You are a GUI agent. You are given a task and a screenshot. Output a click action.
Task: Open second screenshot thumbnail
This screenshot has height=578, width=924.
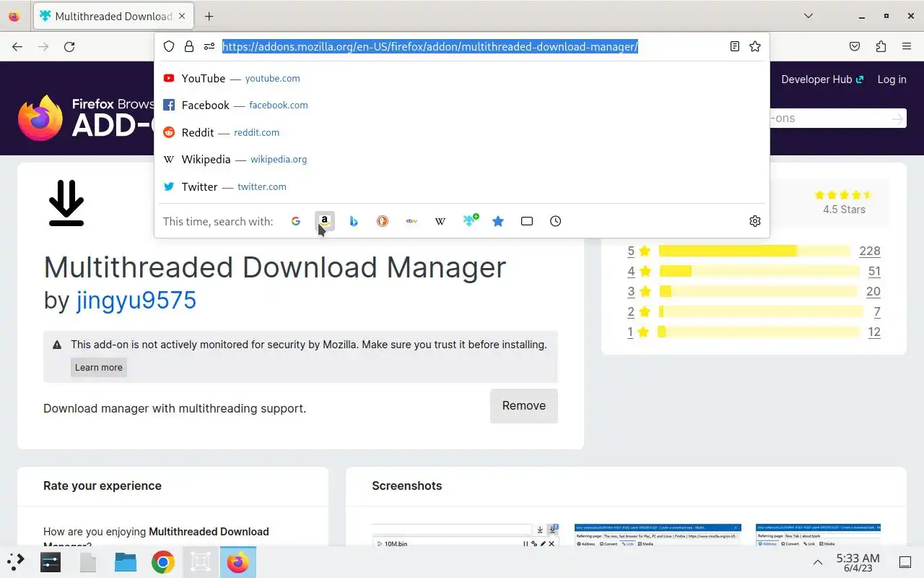click(658, 535)
